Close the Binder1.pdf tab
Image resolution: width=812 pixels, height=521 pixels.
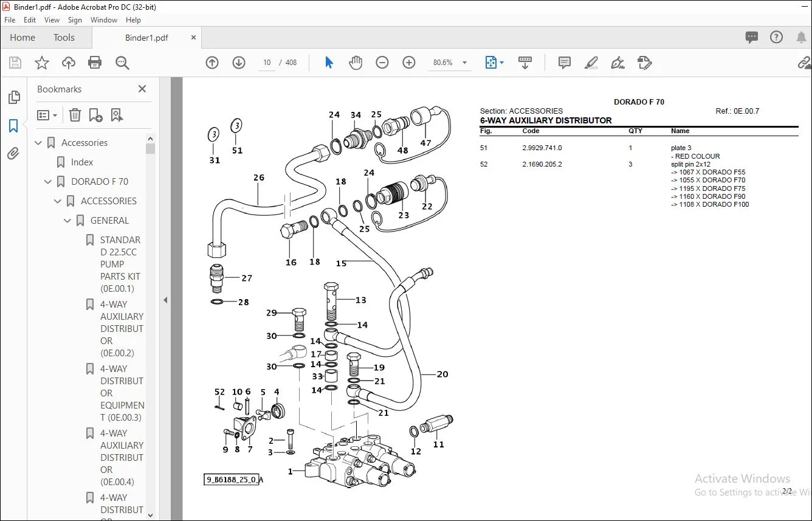[x=194, y=38]
